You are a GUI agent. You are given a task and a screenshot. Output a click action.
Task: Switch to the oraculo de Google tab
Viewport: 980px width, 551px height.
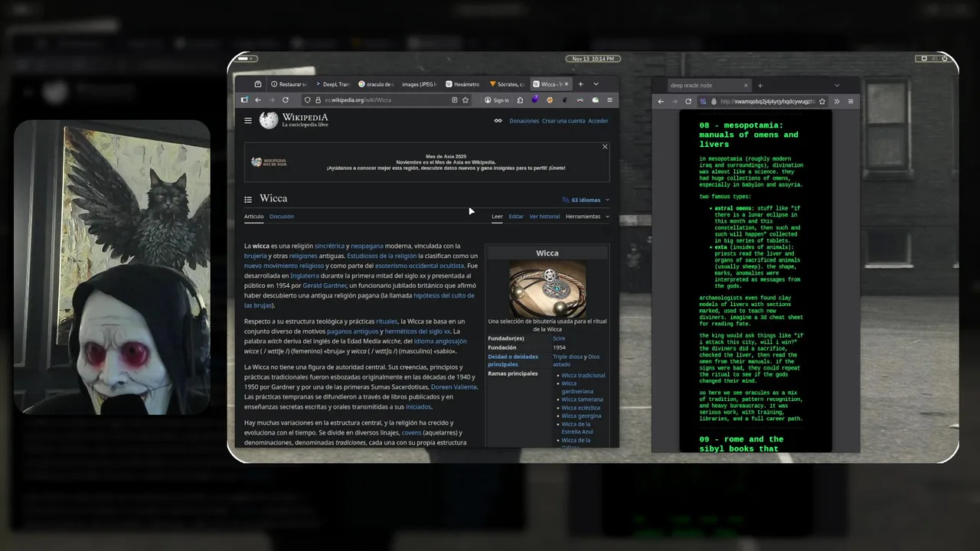pyautogui.click(x=376, y=84)
